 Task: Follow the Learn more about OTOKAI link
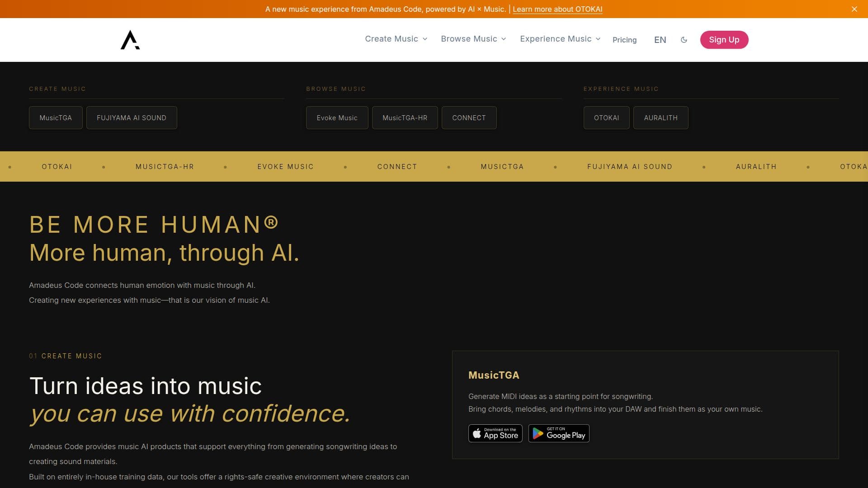click(557, 9)
